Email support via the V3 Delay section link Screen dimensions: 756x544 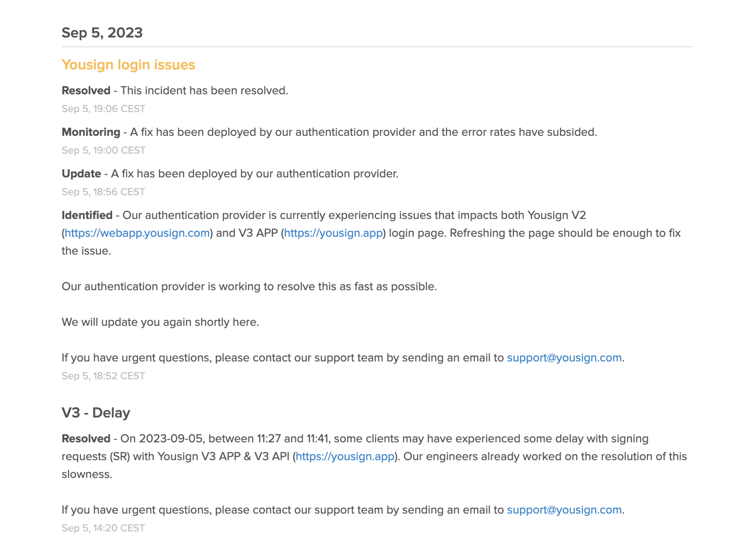point(564,510)
